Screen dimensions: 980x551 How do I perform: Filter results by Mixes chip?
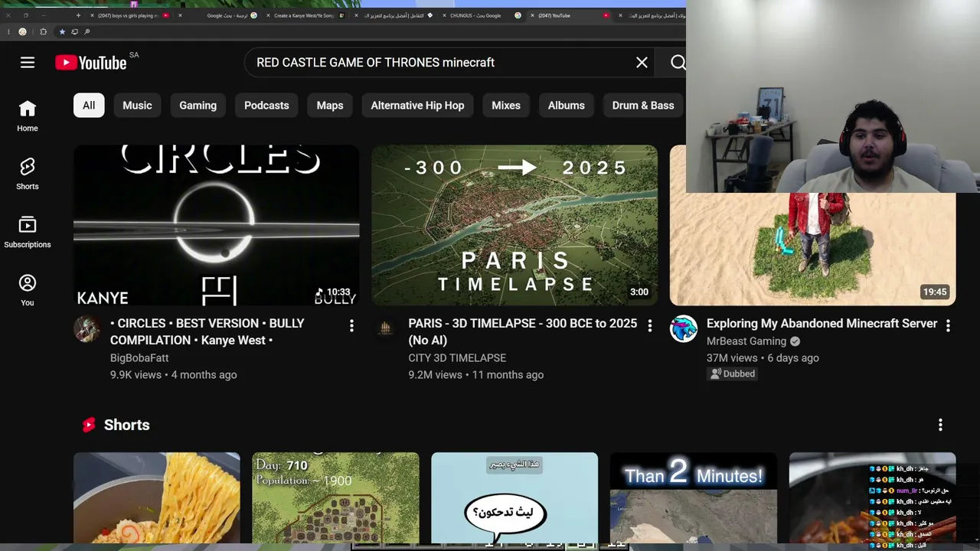click(x=506, y=106)
